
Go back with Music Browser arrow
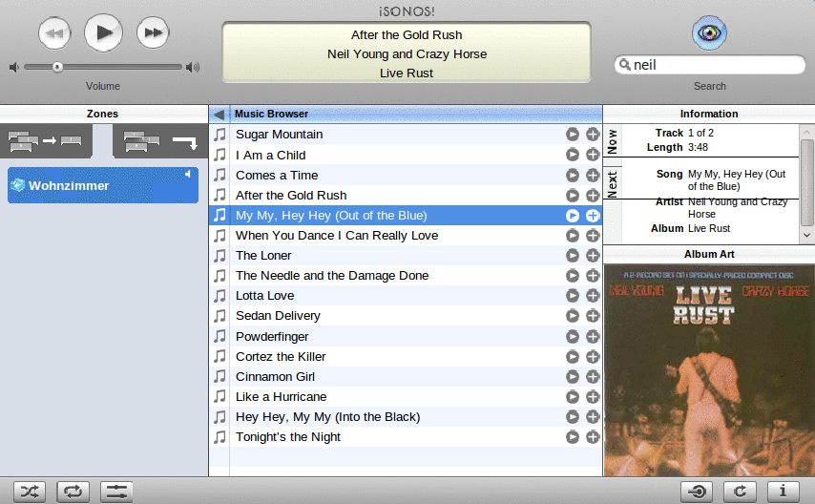pos(219,115)
